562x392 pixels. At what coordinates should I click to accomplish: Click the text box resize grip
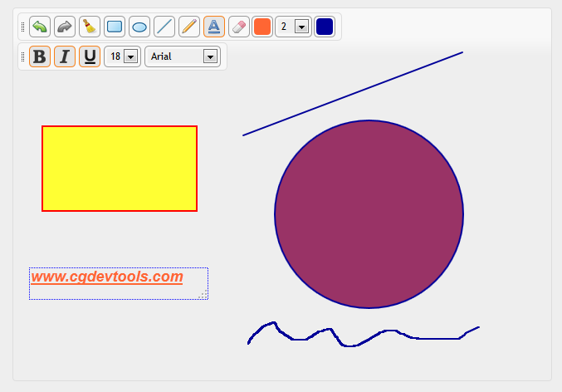tap(203, 295)
